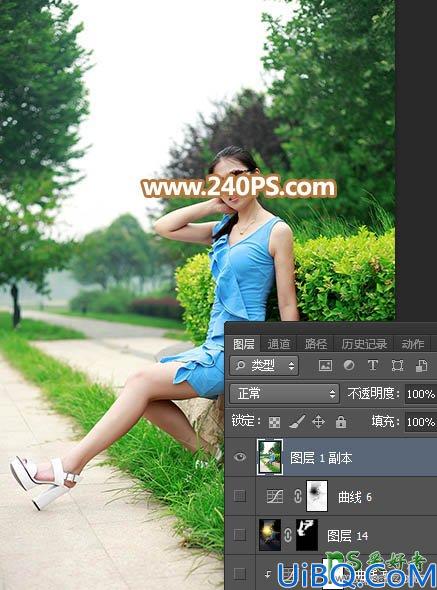Image resolution: width=437 pixels, height=590 pixels.
Task: Filter layers by pixel image icon
Action: 325,365
